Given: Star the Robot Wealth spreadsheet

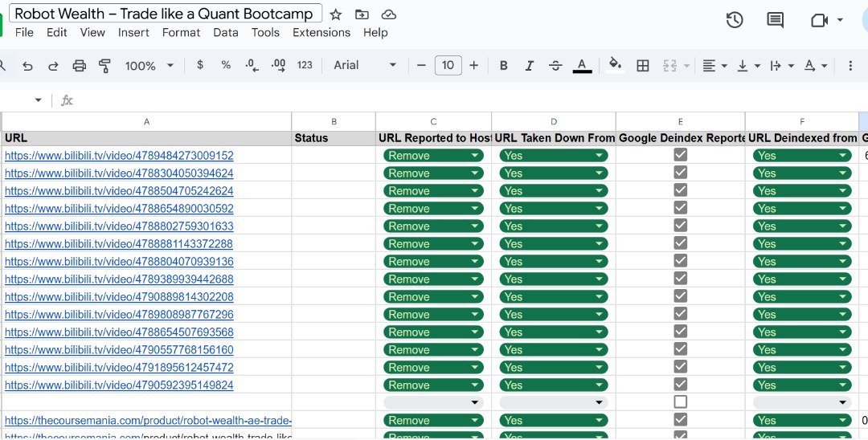Looking at the screenshot, I should pyautogui.click(x=335, y=14).
